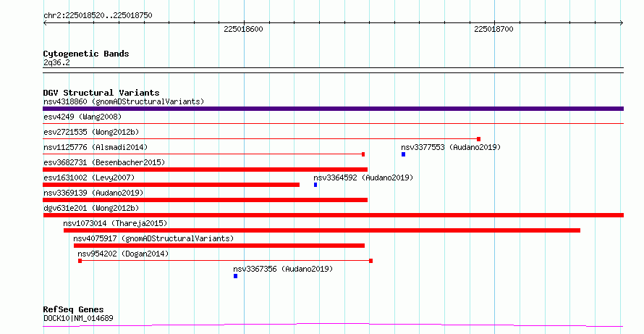644x334 pixels.
Task: Click the right arrowhead of the ruler
Action: pos(622,23)
